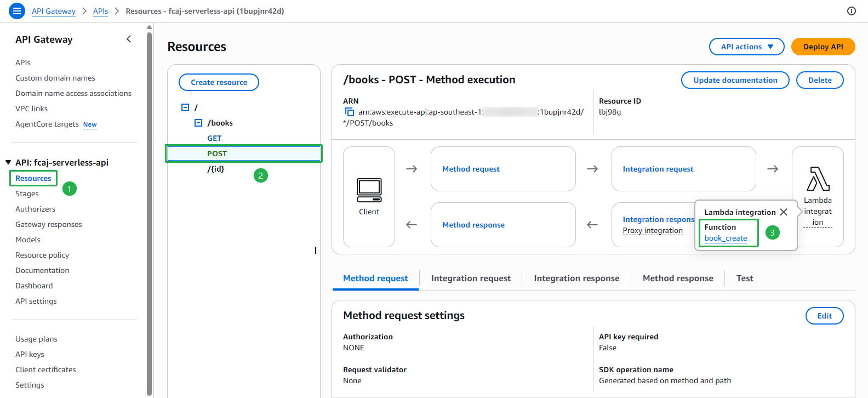Select the /{id} resource

(x=216, y=169)
